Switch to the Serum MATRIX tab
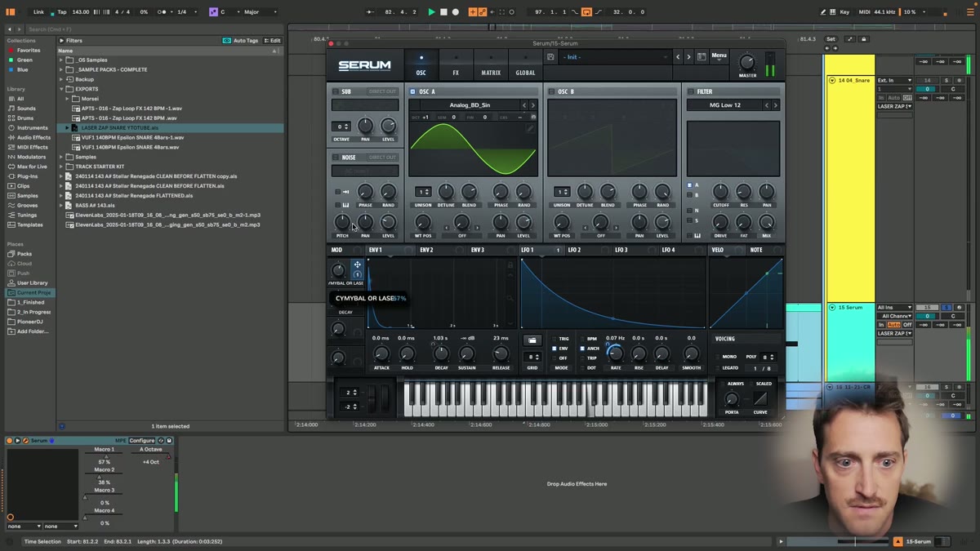The image size is (980, 551). pos(491,64)
